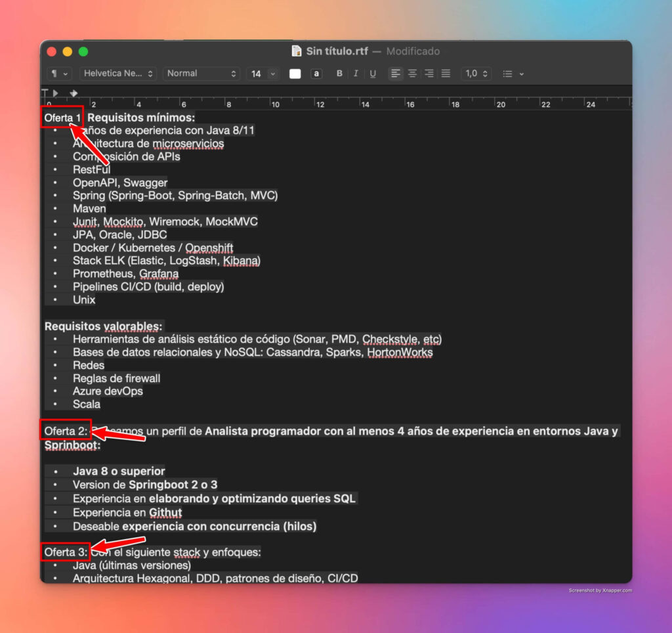Click the Modificado status in the title
Screen dimensions: 672x633
[413, 51]
